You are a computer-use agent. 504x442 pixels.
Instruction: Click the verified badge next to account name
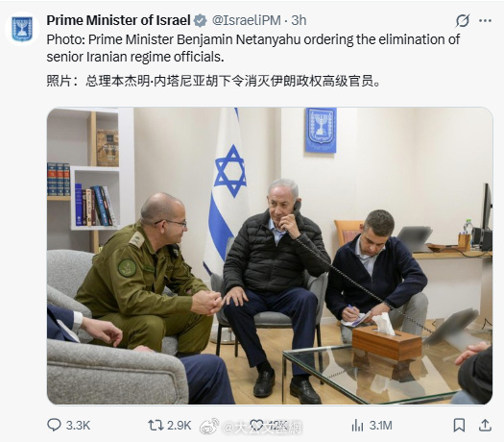201,20
